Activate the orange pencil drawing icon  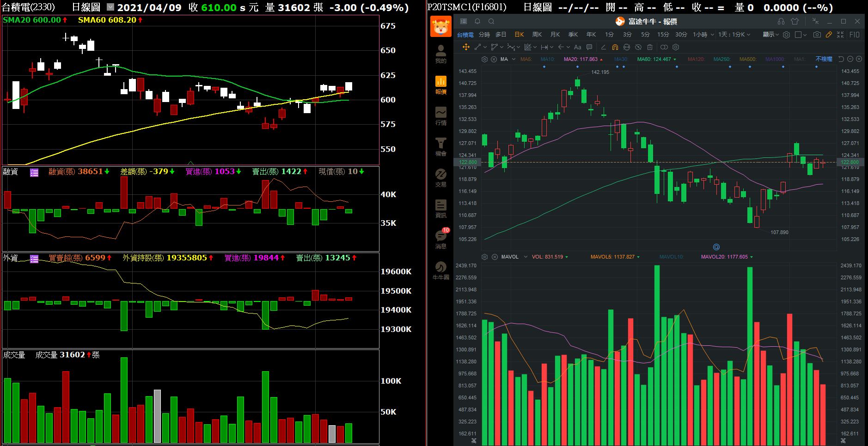tap(829, 35)
